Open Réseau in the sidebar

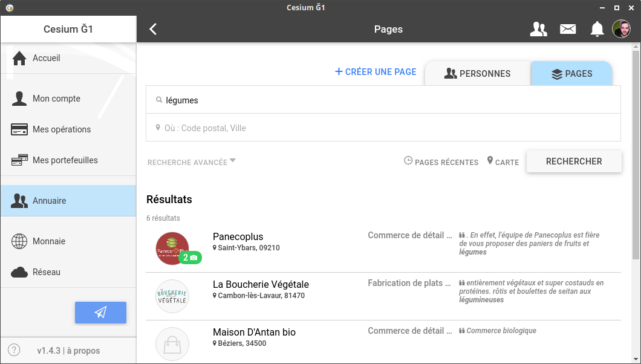click(x=68, y=272)
